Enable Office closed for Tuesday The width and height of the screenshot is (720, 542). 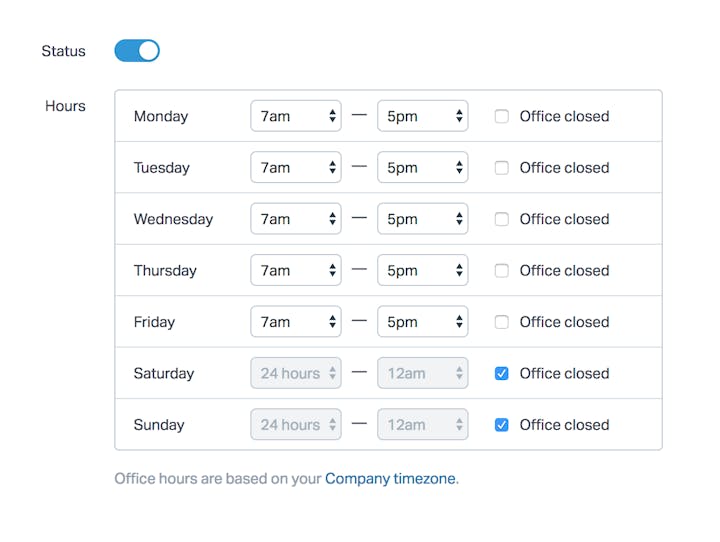tap(502, 168)
